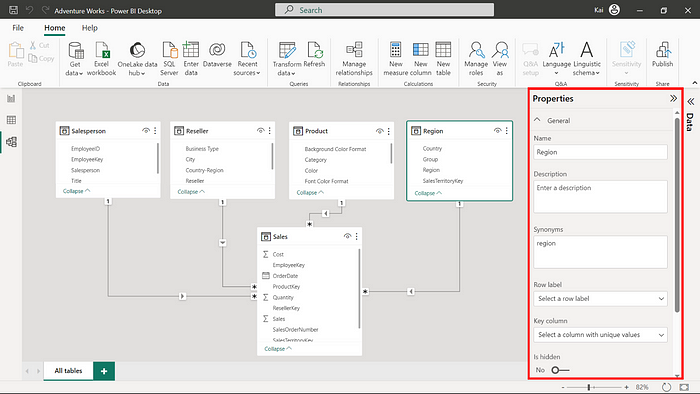
Task: Connect to SQL Server
Action: (x=169, y=58)
